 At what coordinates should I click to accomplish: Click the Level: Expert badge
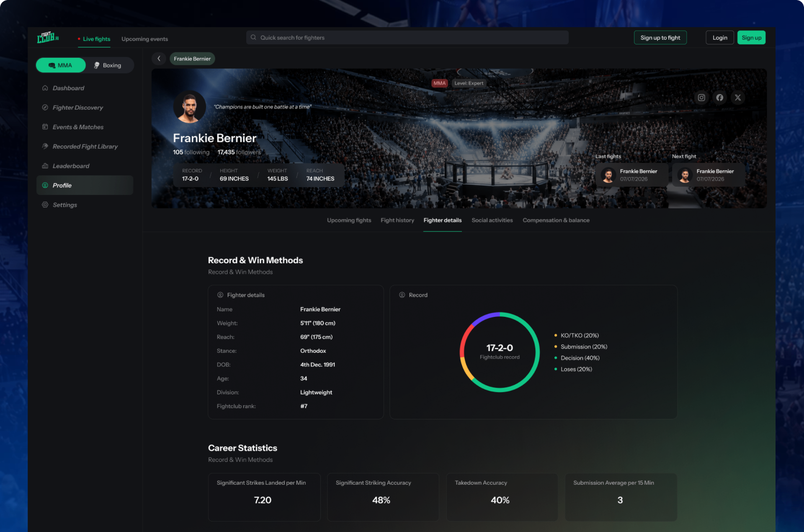pyautogui.click(x=469, y=83)
